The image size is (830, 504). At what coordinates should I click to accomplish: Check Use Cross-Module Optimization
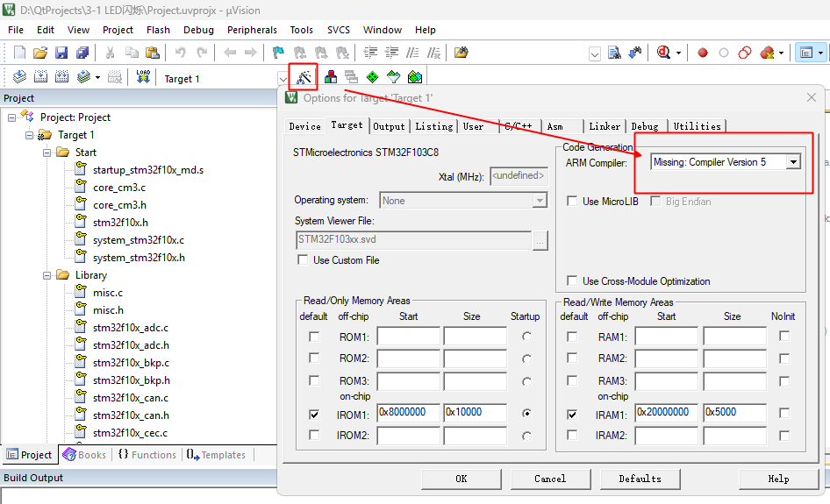(x=572, y=280)
